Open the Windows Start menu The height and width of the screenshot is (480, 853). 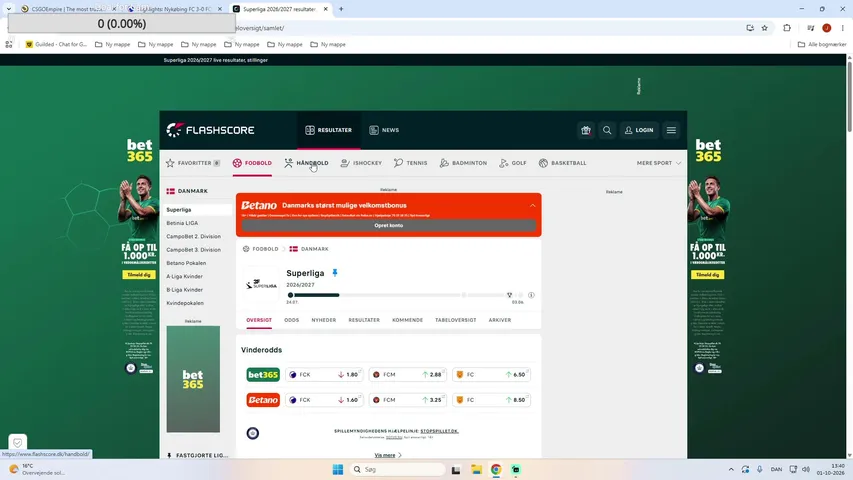[x=338, y=470]
